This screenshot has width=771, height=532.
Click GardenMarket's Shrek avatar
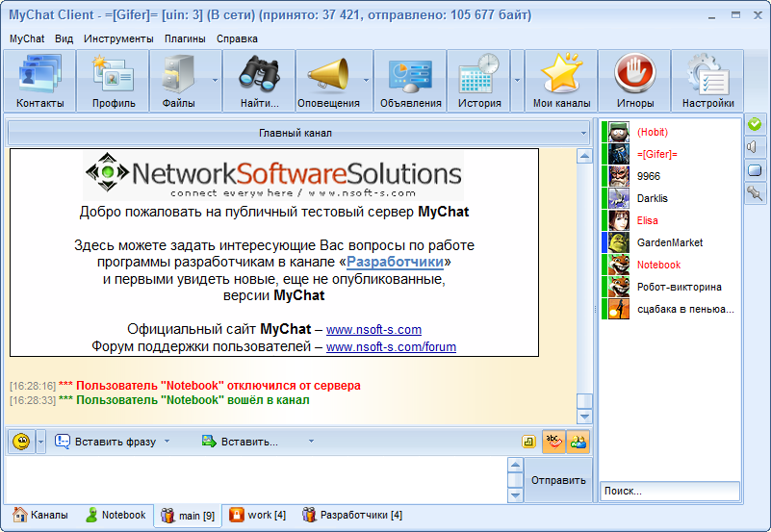(619, 242)
